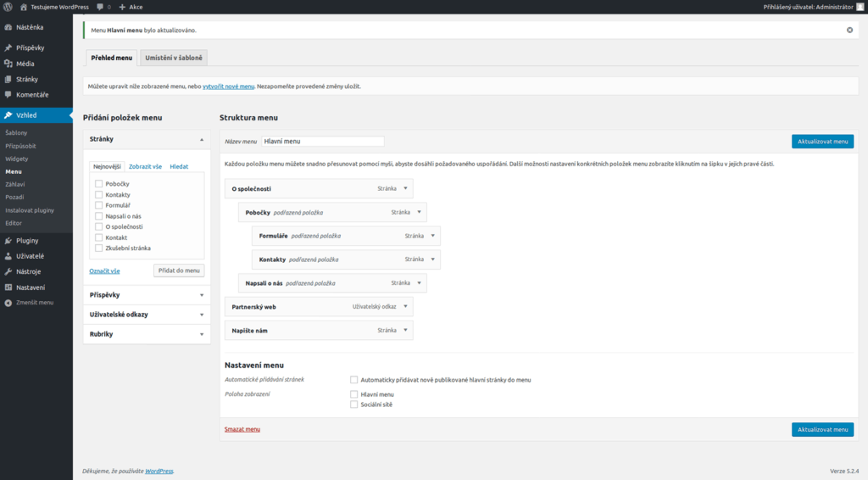Click the Smazat menu link
The width and height of the screenshot is (868, 480).
[x=242, y=429]
